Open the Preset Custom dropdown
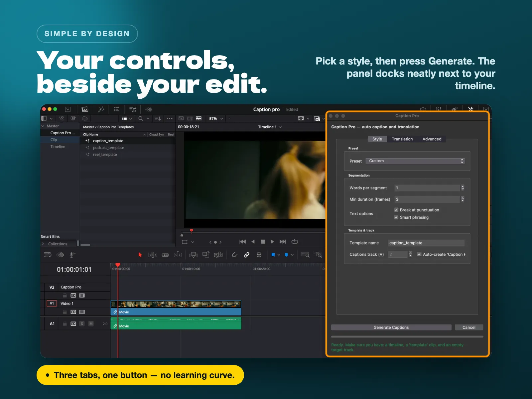The height and width of the screenshot is (399, 532). [x=415, y=161]
